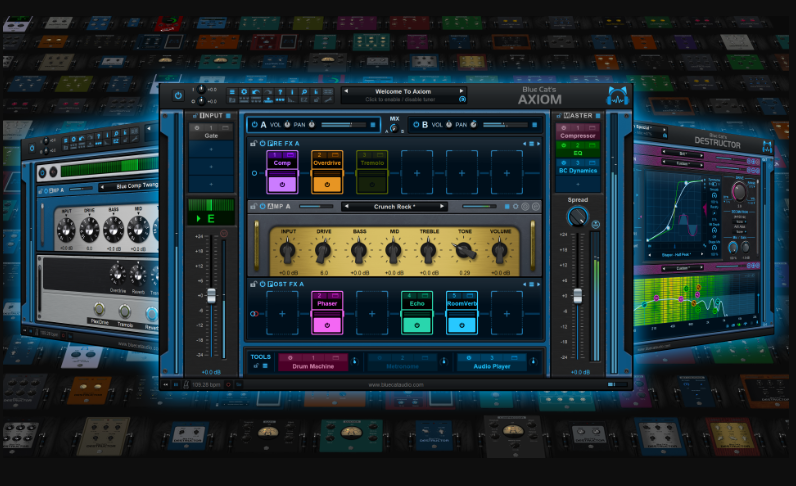The height and width of the screenshot is (486, 796).
Task: Open the help question mark icon
Action: click(x=280, y=92)
